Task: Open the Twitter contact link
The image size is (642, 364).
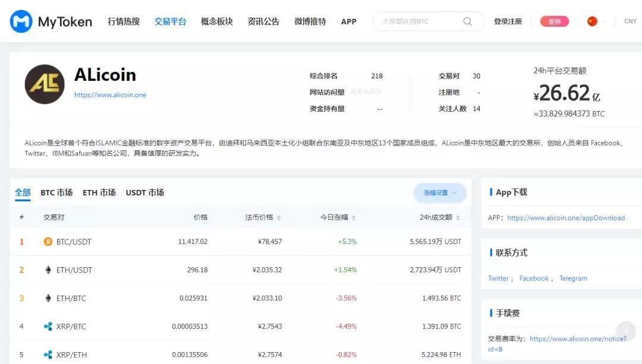Action: click(x=498, y=278)
